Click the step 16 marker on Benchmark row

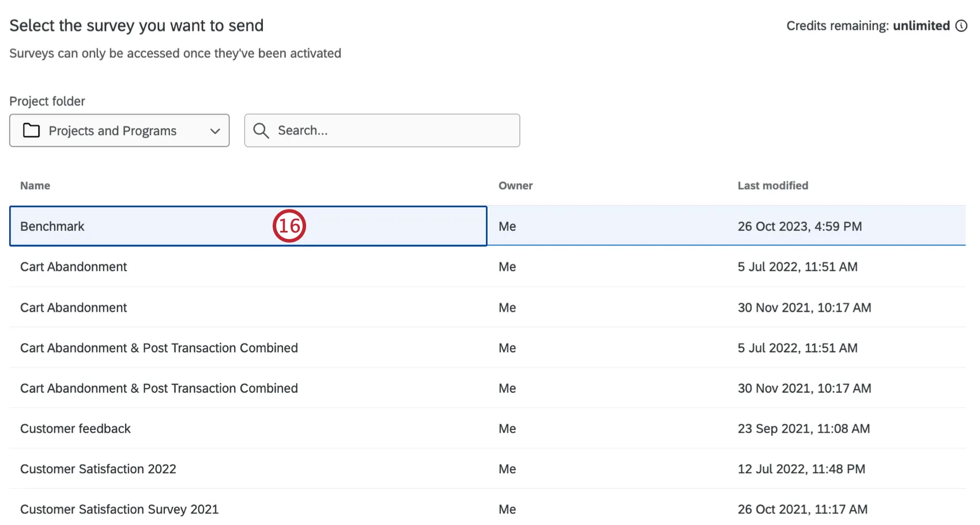click(290, 226)
